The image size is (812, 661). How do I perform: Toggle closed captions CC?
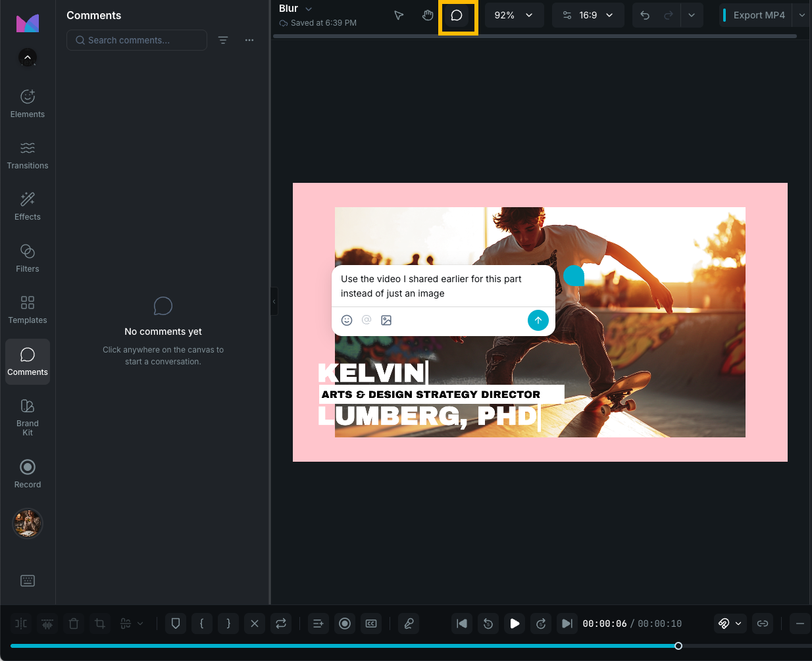371,624
